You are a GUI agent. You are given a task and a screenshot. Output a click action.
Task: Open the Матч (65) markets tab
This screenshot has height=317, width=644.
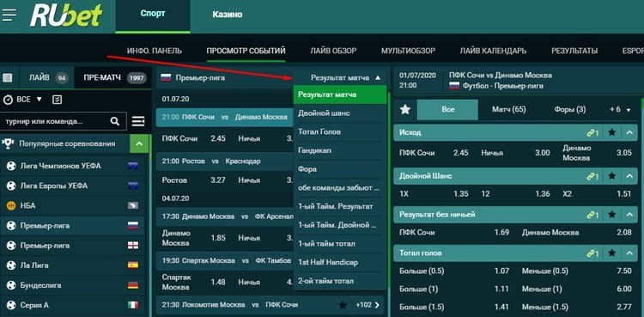pos(509,110)
